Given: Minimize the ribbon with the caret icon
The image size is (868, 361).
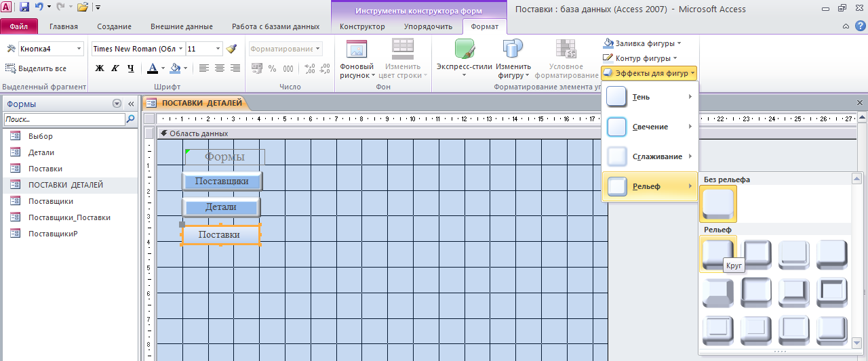Looking at the screenshot, I should pyautogui.click(x=845, y=26).
